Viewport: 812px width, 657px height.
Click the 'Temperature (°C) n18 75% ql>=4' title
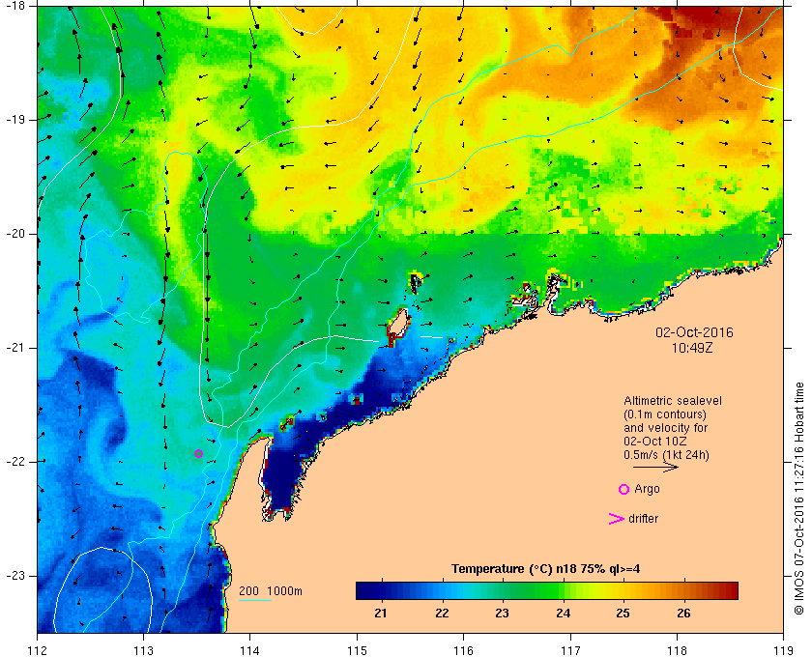tap(545, 569)
